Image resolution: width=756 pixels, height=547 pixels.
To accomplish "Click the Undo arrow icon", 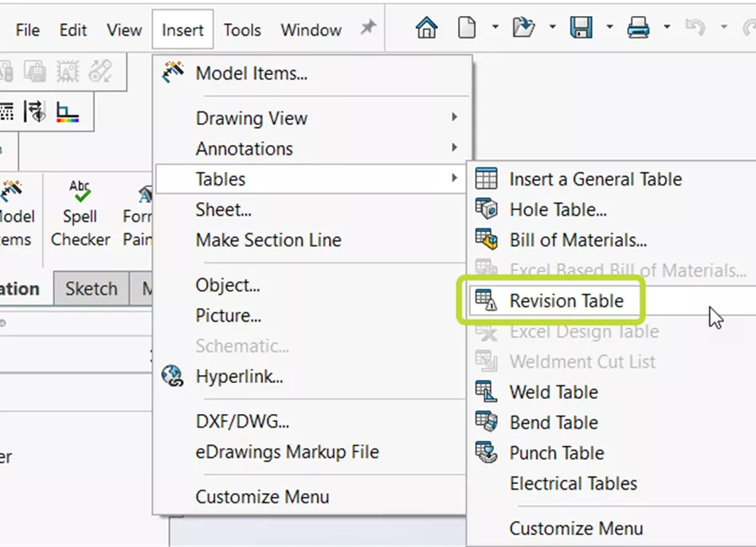I will [x=695, y=29].
